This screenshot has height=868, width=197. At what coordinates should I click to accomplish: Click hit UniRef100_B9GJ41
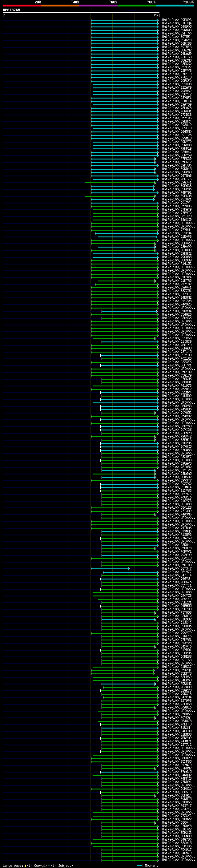pos(177,182)
